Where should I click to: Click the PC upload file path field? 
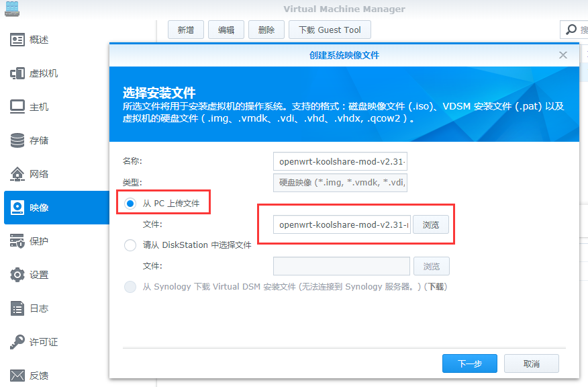(342, 224)
